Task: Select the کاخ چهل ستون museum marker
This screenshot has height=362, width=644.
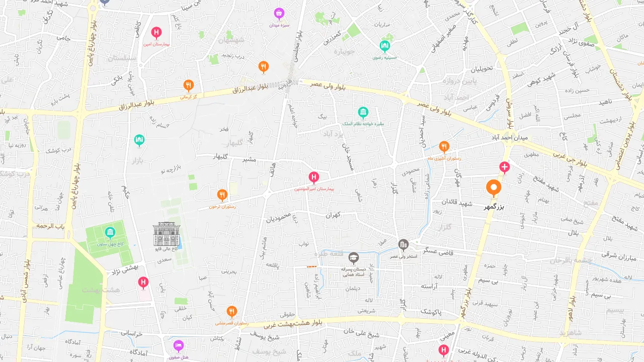Action: [x=110, y=232]
